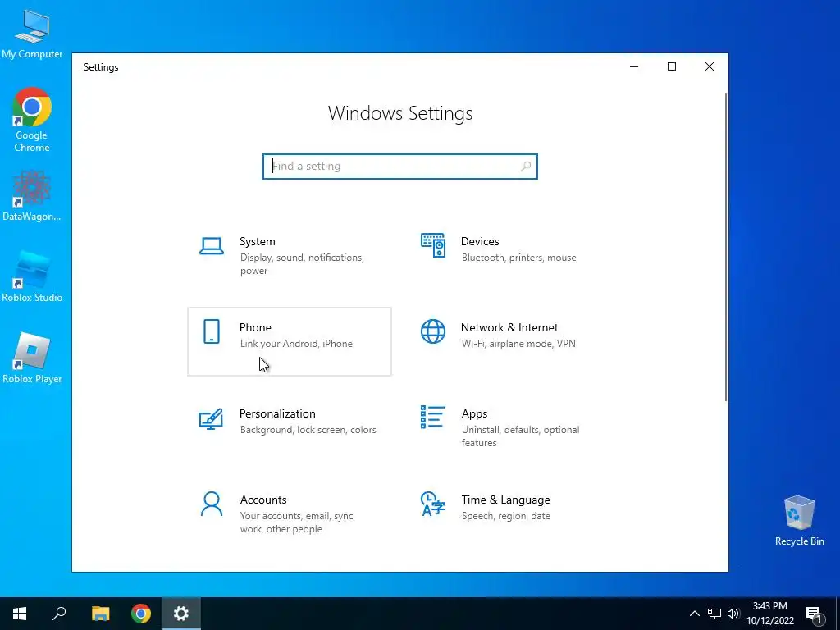Select the Recycle Bin icon
The width and height of the screenshot is (840, 630).
(799, 520)
